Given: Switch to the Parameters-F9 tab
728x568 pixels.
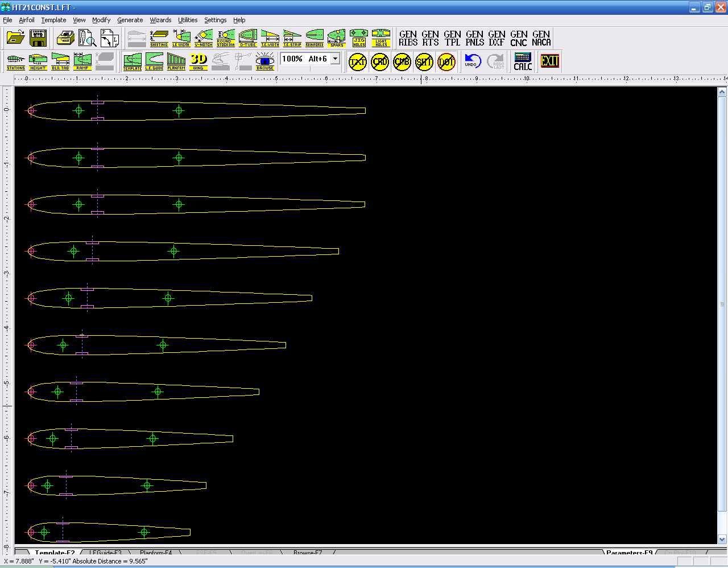Looking at the screenshot, I should [629, 552].
